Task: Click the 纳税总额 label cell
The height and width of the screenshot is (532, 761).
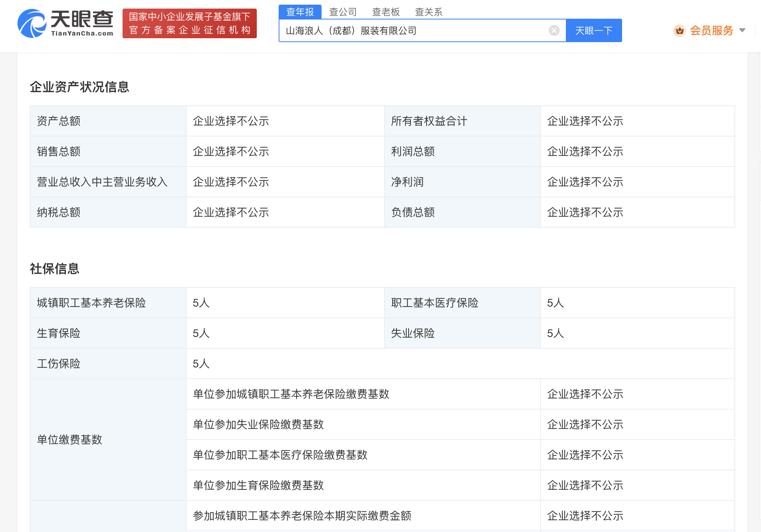Action: 108,212
